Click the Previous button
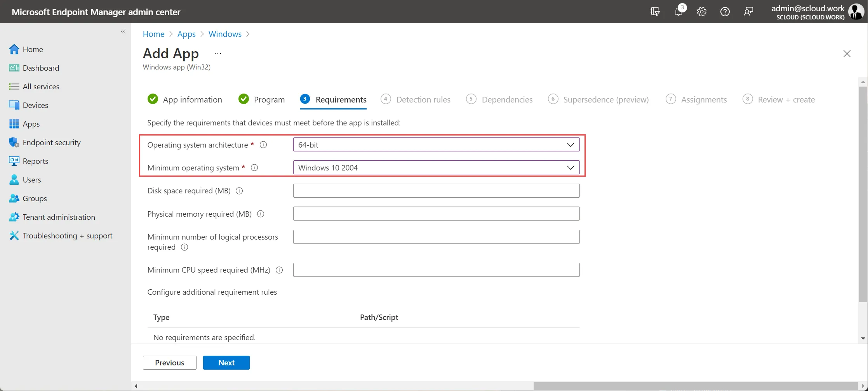 170,363
